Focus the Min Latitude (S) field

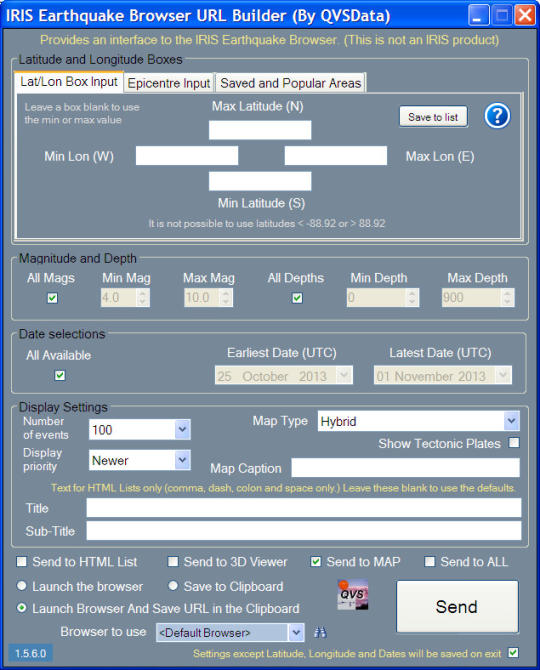[260, 181]
